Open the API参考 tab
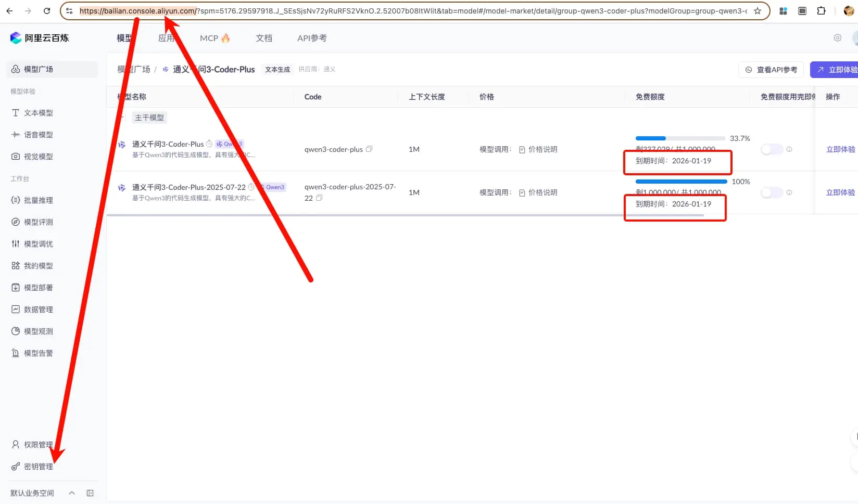 coord(312,38)
